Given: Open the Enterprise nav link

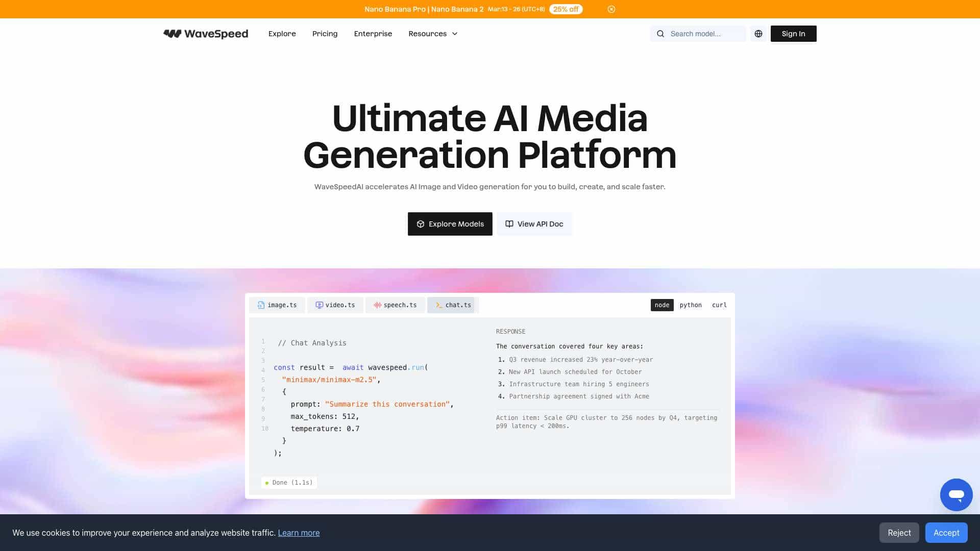Looking at the screenshot, I should tap(373, 34).
